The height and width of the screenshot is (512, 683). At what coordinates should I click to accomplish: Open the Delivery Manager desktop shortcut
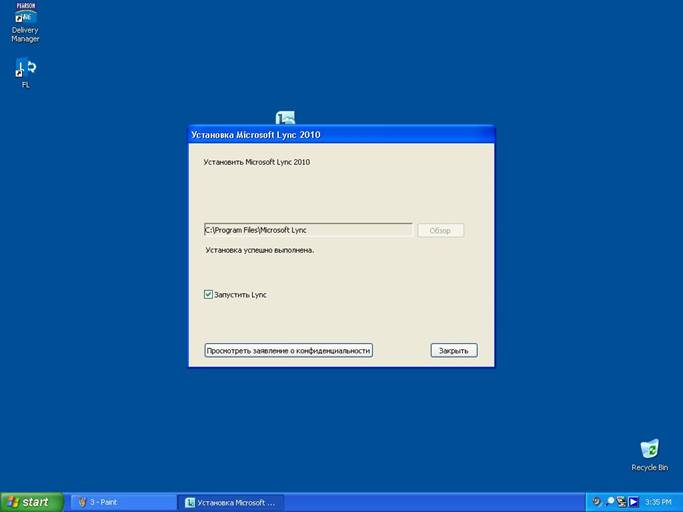[25, 23]
